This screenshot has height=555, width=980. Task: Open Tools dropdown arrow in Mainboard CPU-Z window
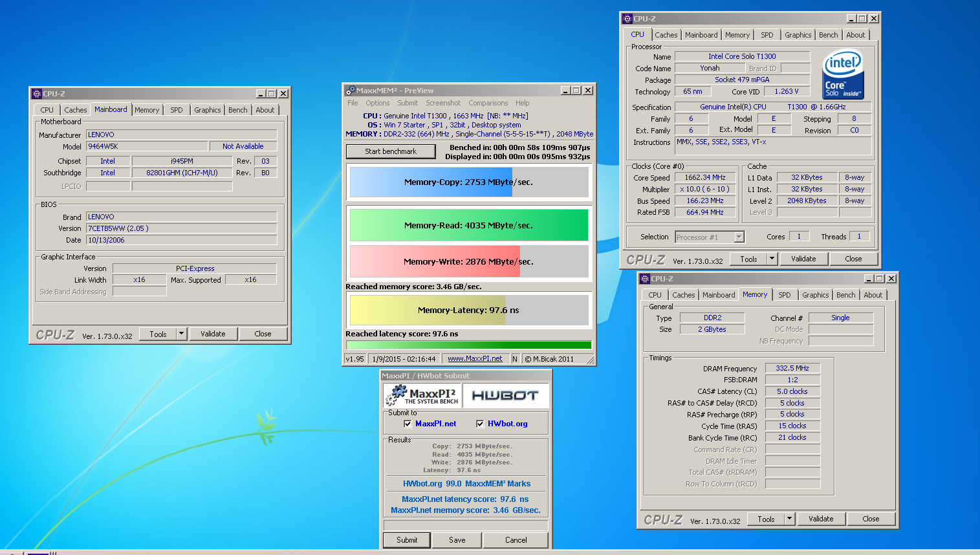182,334
